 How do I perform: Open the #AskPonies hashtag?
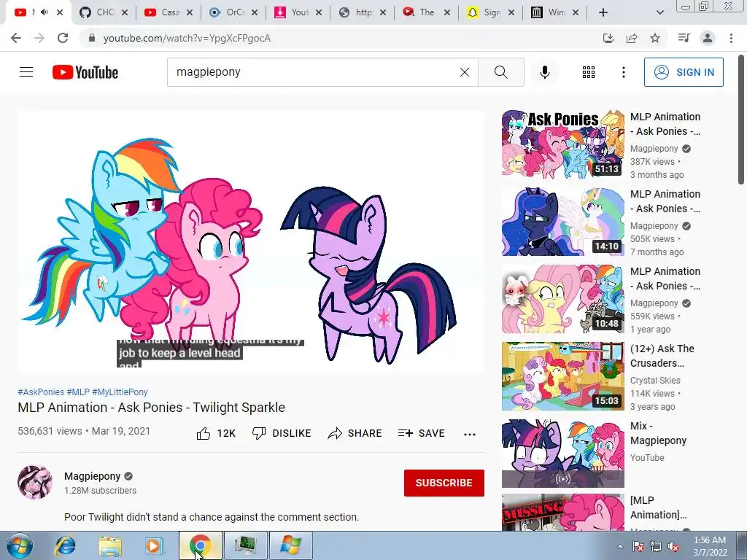pyautogui.click(x=41, y=392)
